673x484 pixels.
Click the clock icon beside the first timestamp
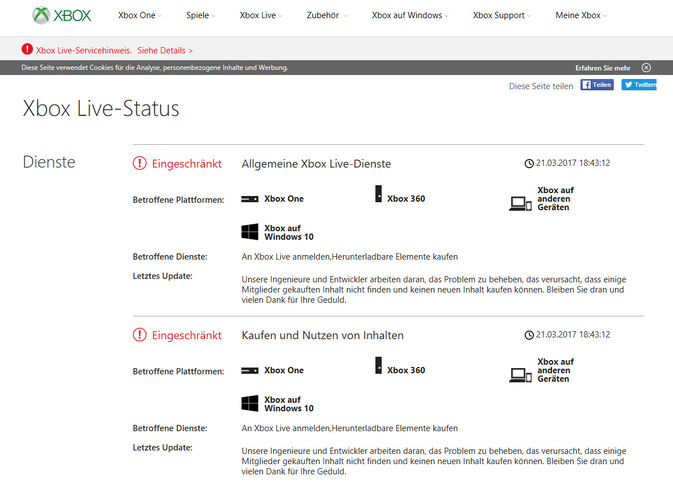[x=529, y=163]
